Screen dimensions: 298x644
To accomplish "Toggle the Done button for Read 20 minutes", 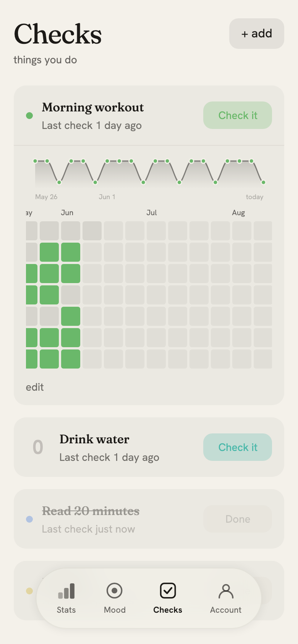I will (238, 519).
